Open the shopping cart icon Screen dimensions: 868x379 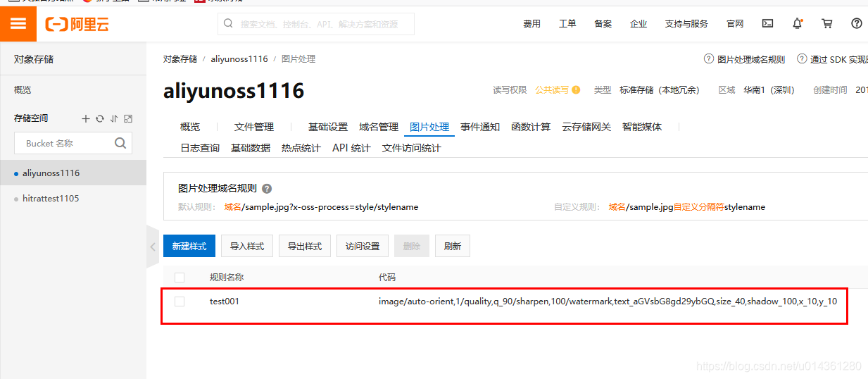pyautogui.click(x=827, y=23)
